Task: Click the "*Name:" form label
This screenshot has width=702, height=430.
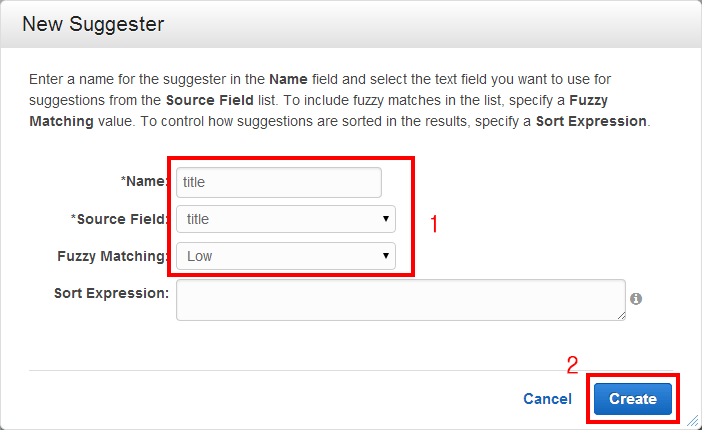Action: click(x=144, y=182)
